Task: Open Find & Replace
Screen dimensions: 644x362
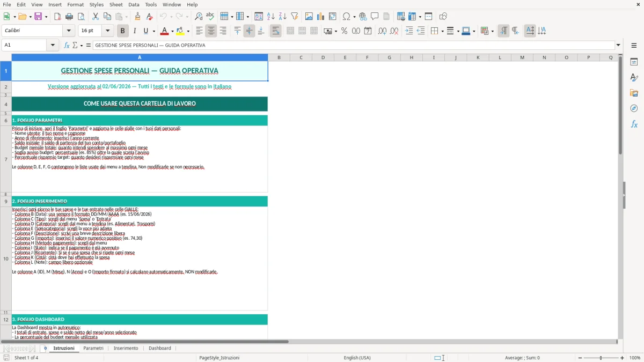Action: 199,17
